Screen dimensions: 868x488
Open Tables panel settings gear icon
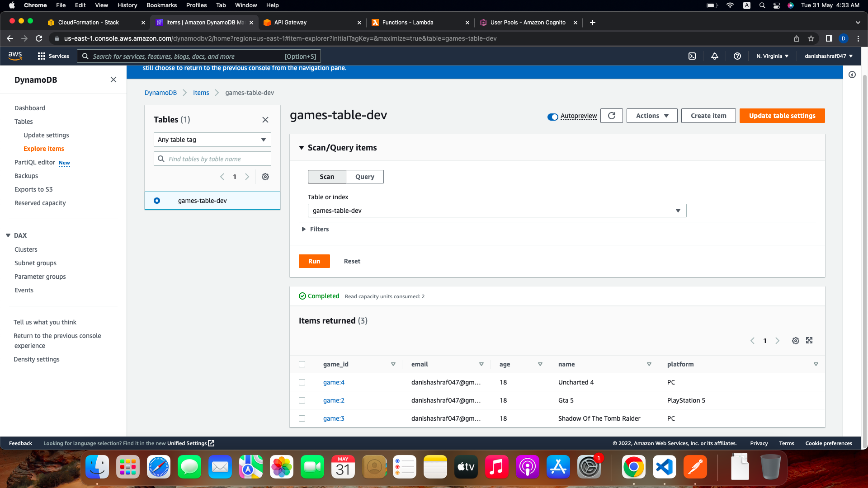[265, 177]
